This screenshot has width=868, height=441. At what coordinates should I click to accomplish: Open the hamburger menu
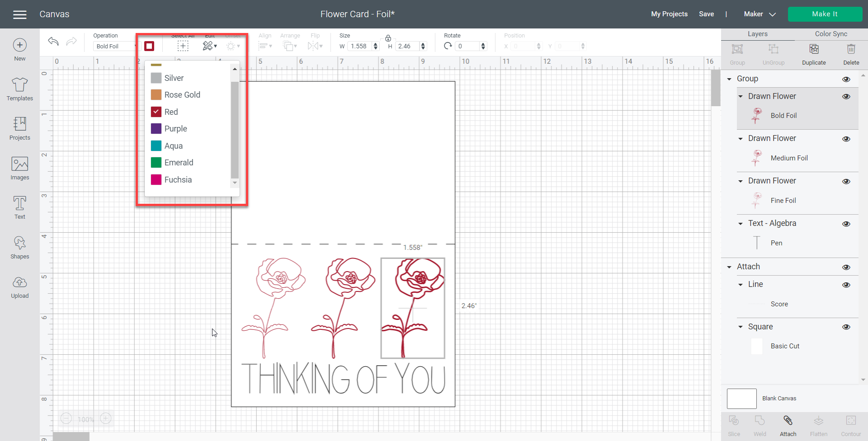(x=19, y=14)
